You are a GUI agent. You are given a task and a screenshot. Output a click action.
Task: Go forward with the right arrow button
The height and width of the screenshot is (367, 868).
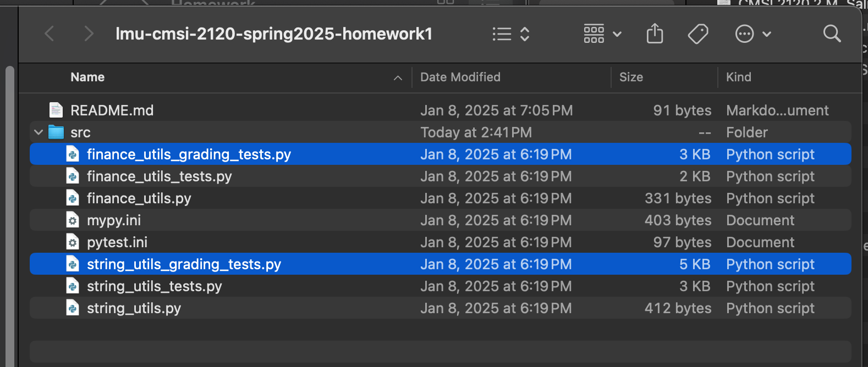[89, 34]
